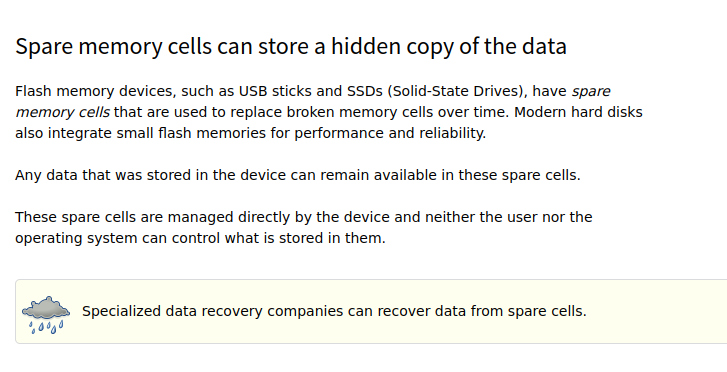Click the line beginning "These spare cells are managed"

click(x=304, y=217)
